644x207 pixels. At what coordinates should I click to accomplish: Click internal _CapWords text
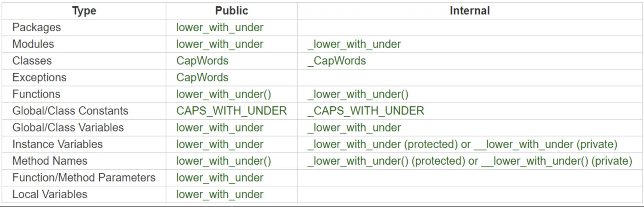coord(336,61)
